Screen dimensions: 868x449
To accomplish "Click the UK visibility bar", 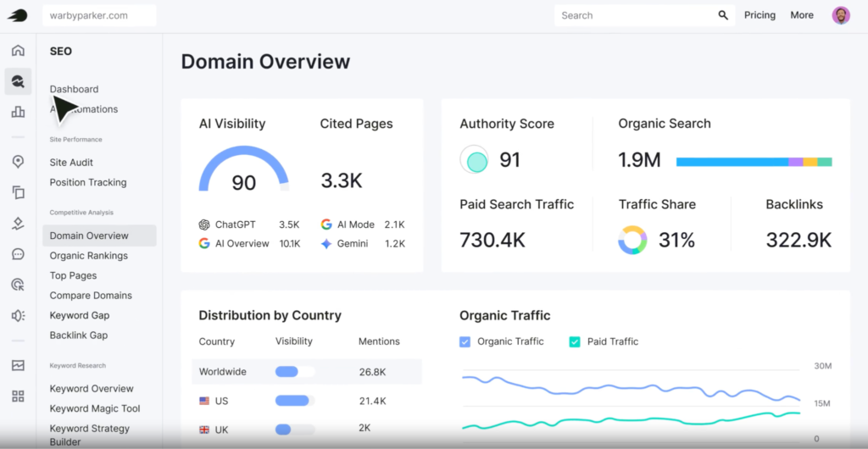I will click(x=295, y=430).
